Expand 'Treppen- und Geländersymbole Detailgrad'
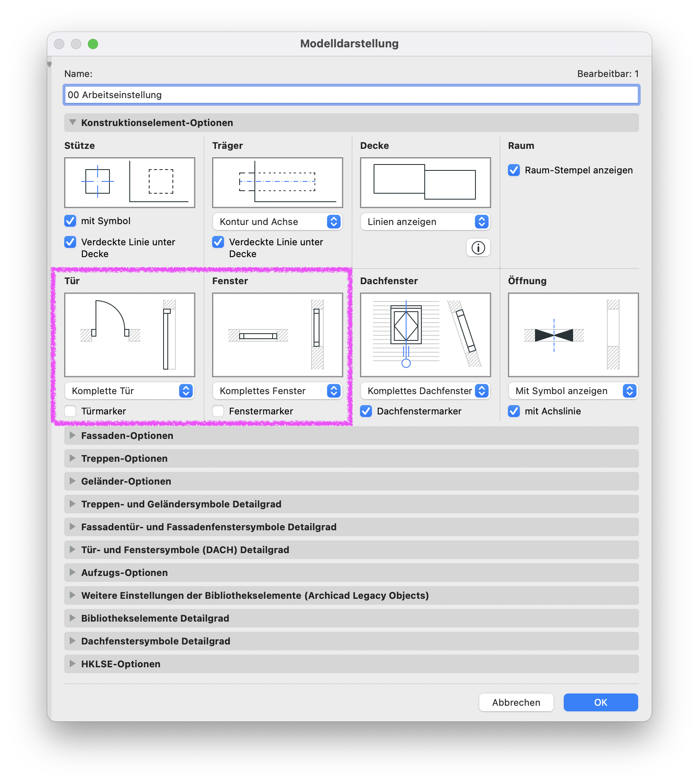This screenshot has height=784, width=699. pos(352,504)
